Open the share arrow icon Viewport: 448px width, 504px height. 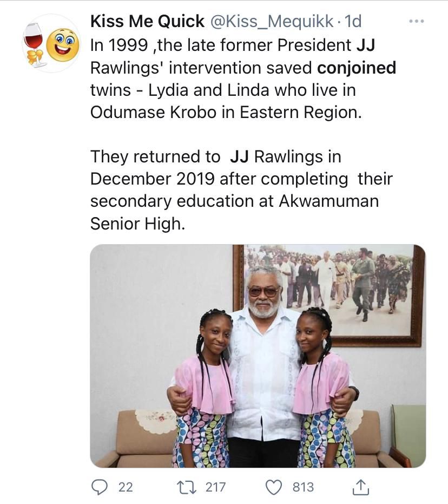(360, 487)
